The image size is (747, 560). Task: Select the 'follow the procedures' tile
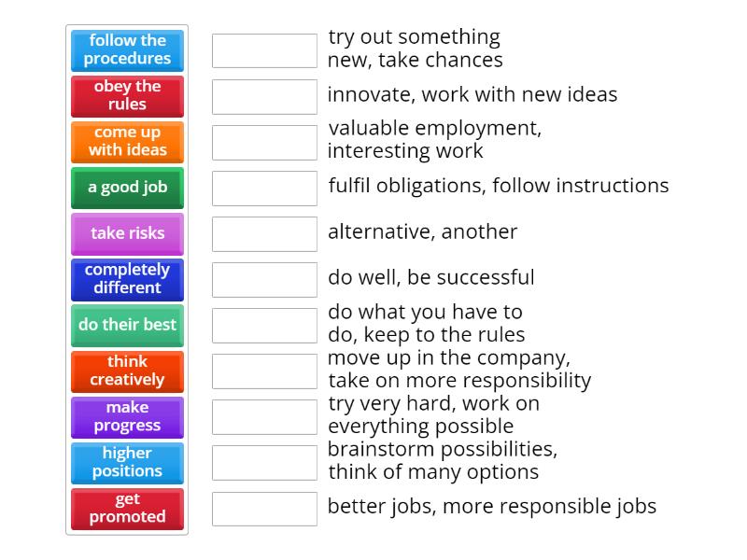[127, 50]
